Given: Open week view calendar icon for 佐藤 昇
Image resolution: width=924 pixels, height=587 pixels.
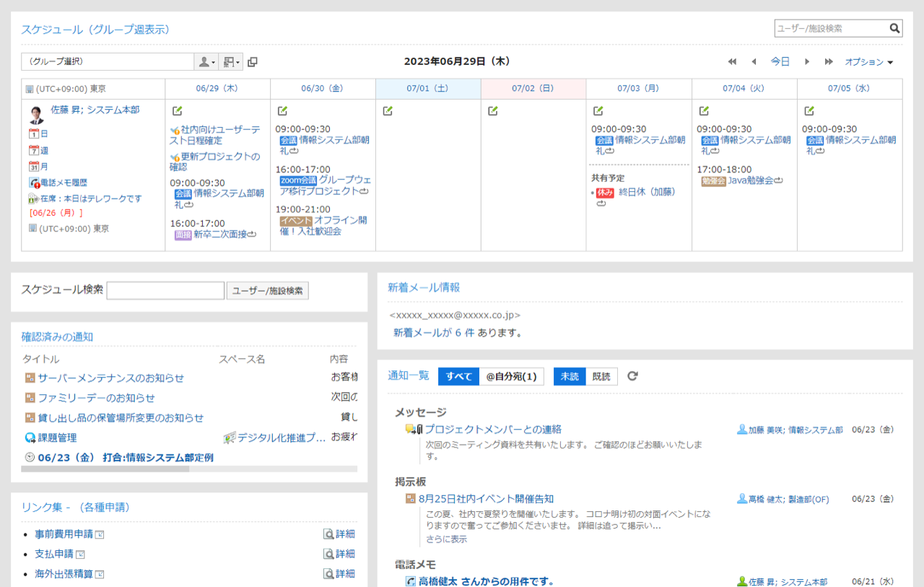Looking at the screenshot, I should pos(34,150).
